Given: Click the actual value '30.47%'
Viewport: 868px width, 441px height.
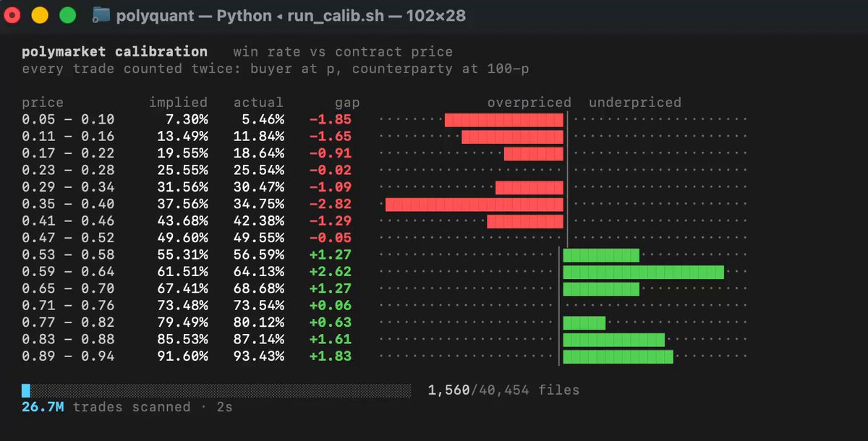Looking at the screenshot, I should (x=258, y=187).
